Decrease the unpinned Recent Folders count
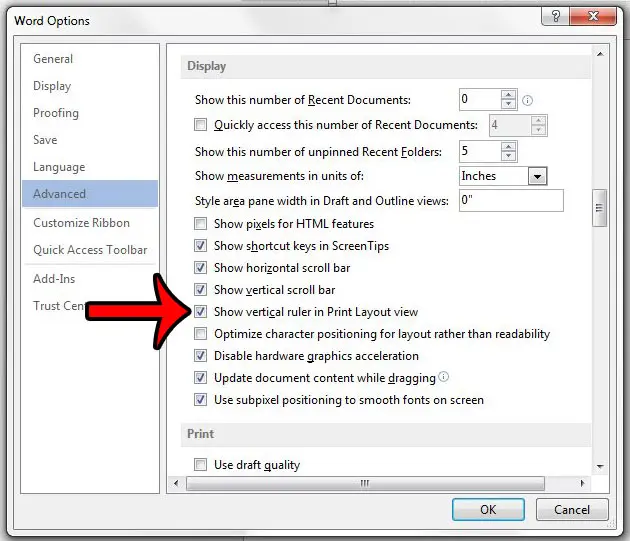Image resolution: width=630 pixels, height=541 pixels. pos(508,156)
